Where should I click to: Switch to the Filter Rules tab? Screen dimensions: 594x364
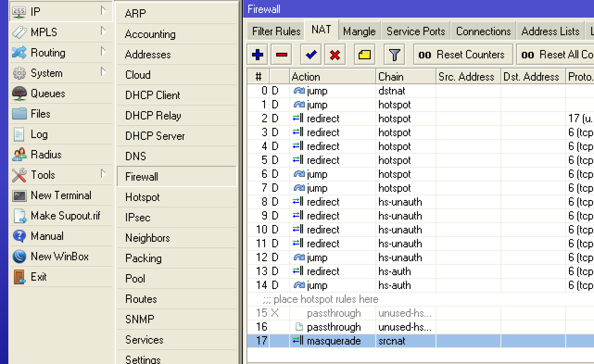click(x=276, y=31)
